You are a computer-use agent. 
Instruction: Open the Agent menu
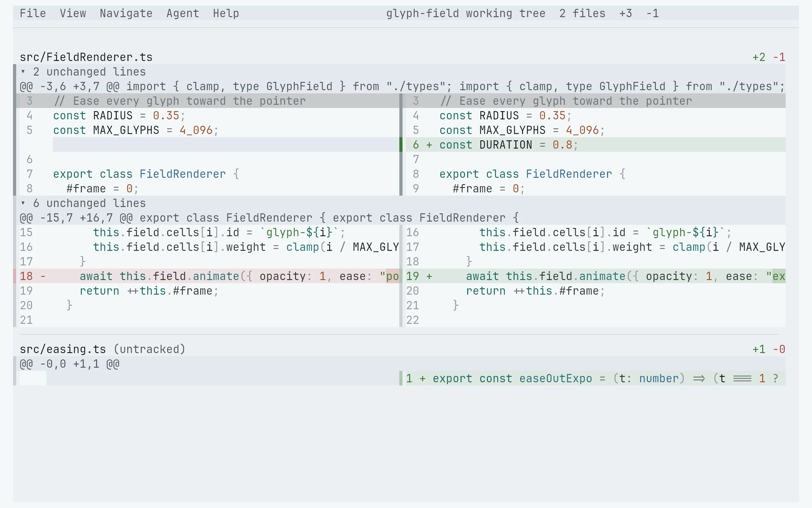tap(183, 13)
